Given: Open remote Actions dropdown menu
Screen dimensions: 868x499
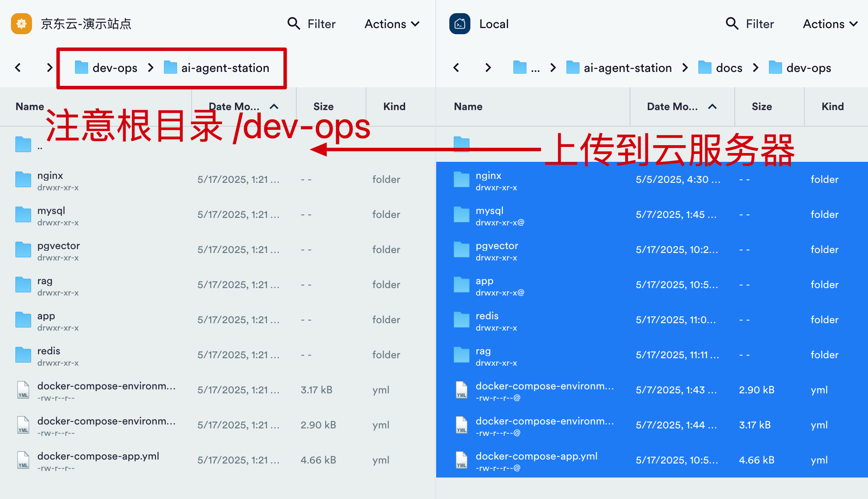Looking at the screenshot, I should pyautogui.click(x=392, y=24).
